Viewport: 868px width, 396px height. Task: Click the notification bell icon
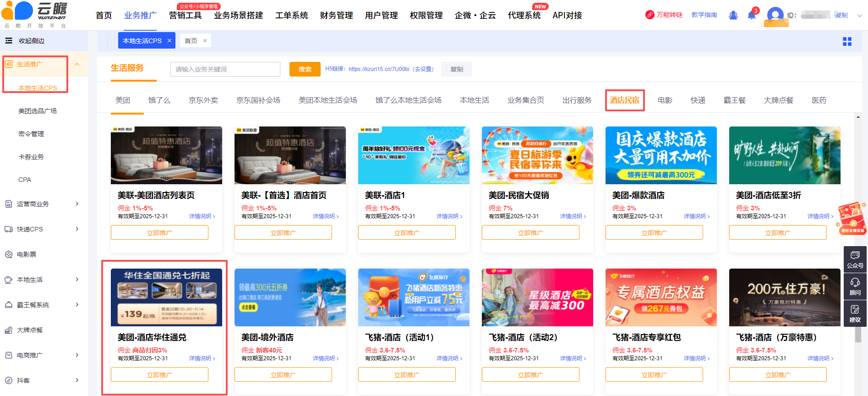coord(752,15)
